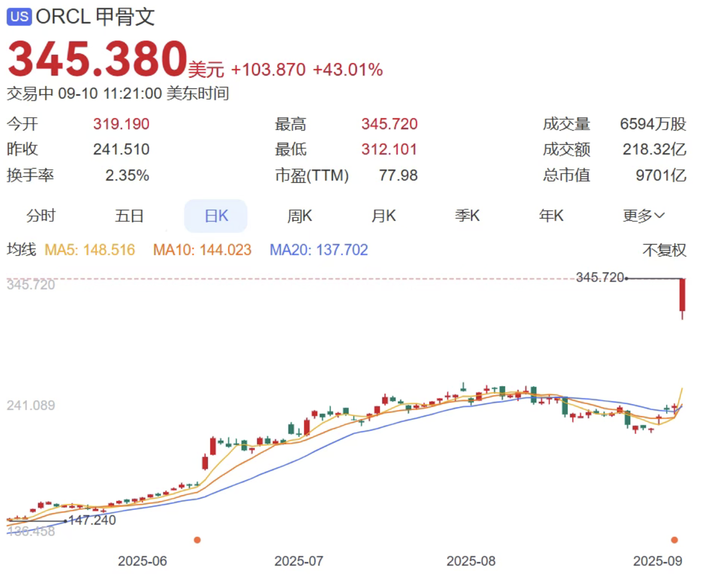Click the ORCL 甲骨文 stock title
The width and height of the screenshot is (704, 588).
coord(95,16)
